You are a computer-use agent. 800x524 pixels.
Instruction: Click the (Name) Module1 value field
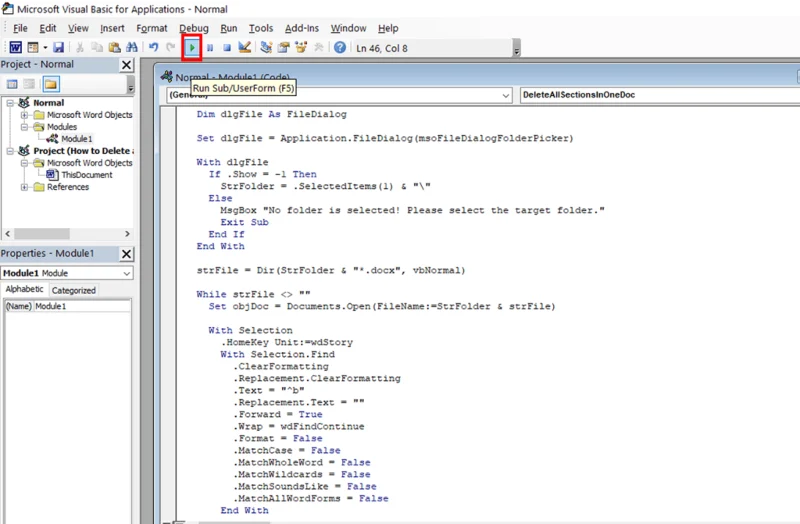[x=82, y=306]
